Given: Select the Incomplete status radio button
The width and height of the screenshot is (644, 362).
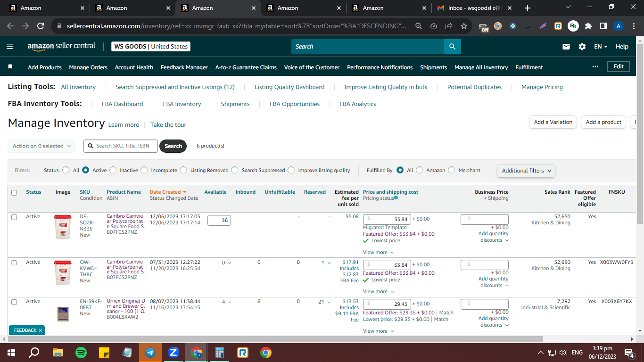Looking at the screenshot, I should (144, 170).
